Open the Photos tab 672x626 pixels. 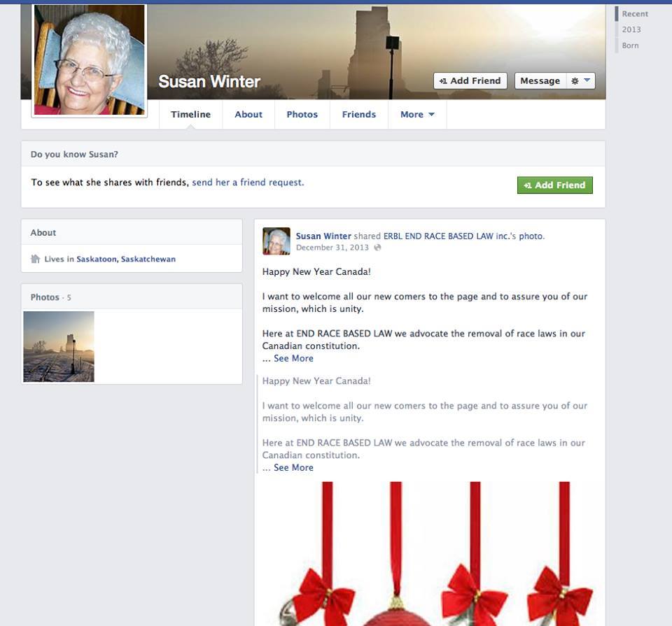coord(302,115)
